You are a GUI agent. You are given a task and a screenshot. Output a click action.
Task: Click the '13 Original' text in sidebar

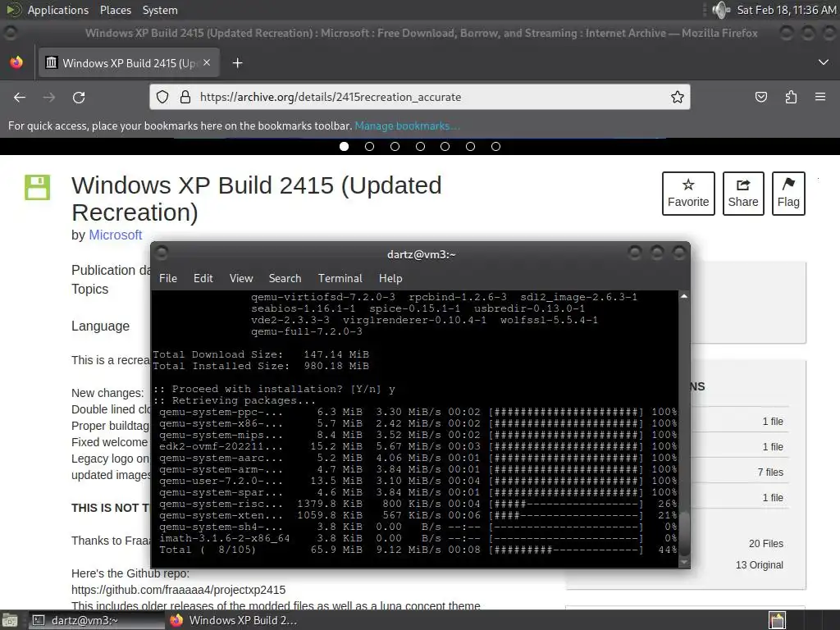pos(759,564)
